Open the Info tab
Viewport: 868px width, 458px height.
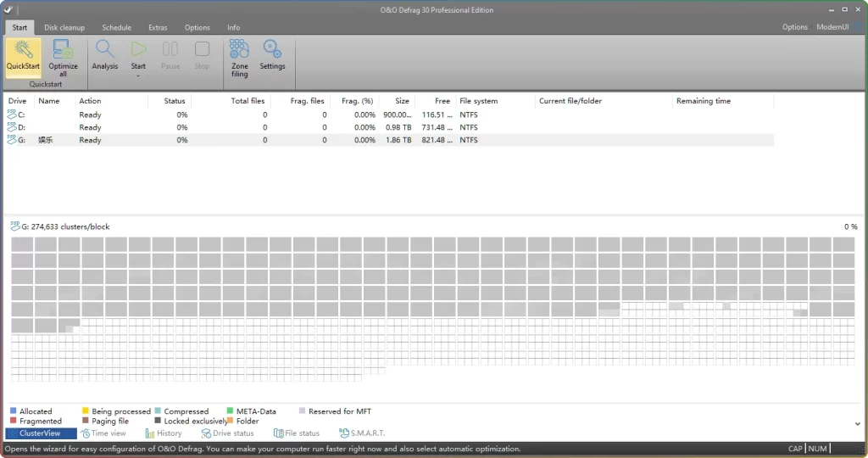[234, 27]
